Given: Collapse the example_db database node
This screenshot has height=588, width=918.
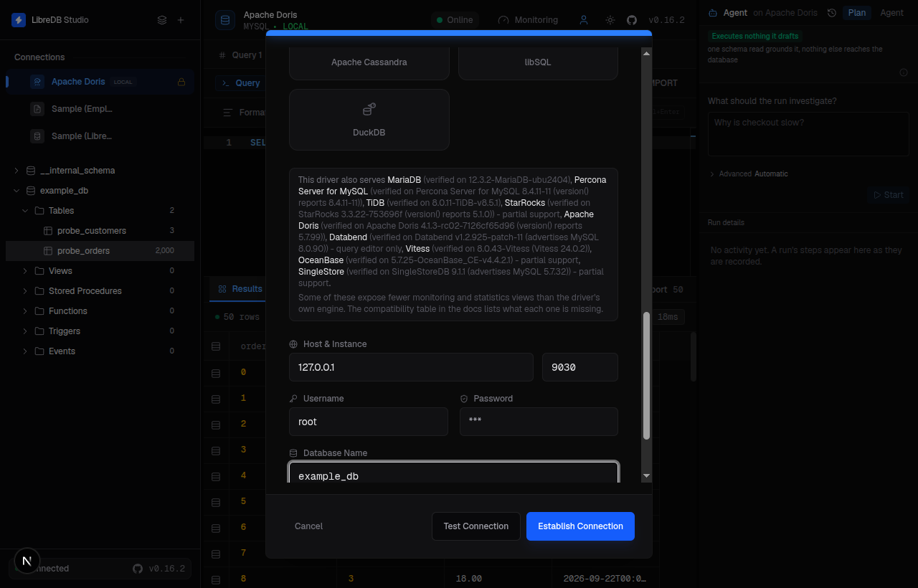Looking at the screenshot, I should pos(16,191).
